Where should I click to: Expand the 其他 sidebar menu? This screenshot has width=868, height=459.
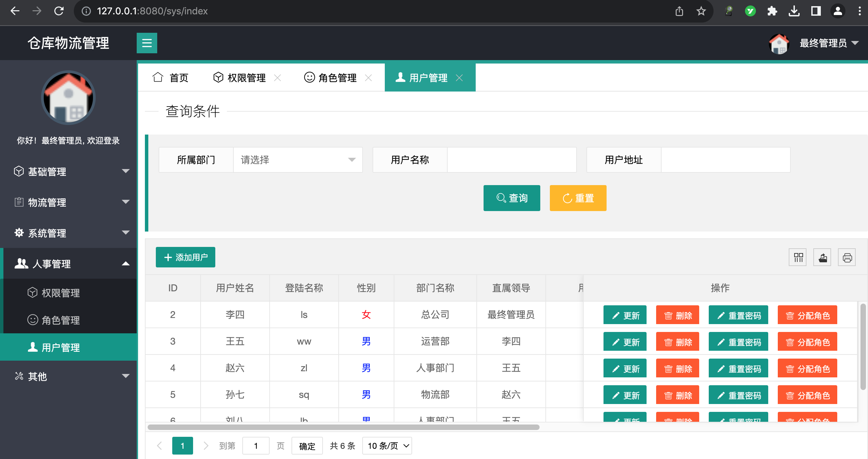[x=68, y=376]
